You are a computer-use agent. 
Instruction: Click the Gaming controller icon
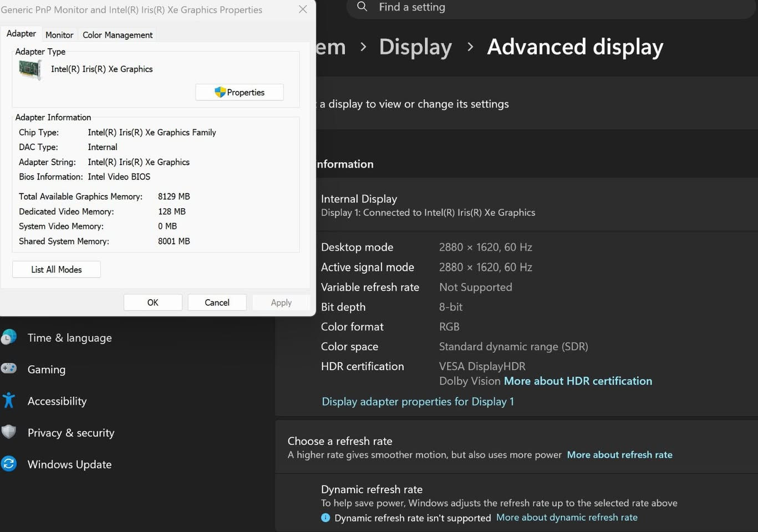(x=8, y=369)
